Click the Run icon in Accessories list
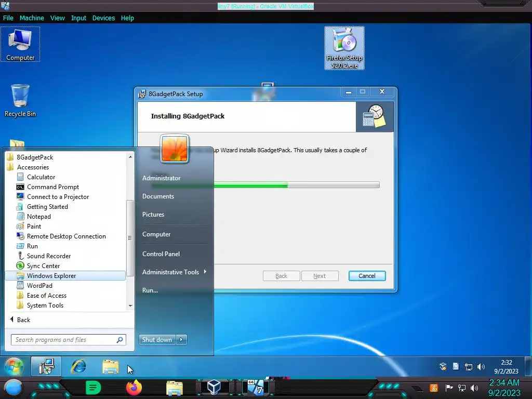 tap(20, 246)
